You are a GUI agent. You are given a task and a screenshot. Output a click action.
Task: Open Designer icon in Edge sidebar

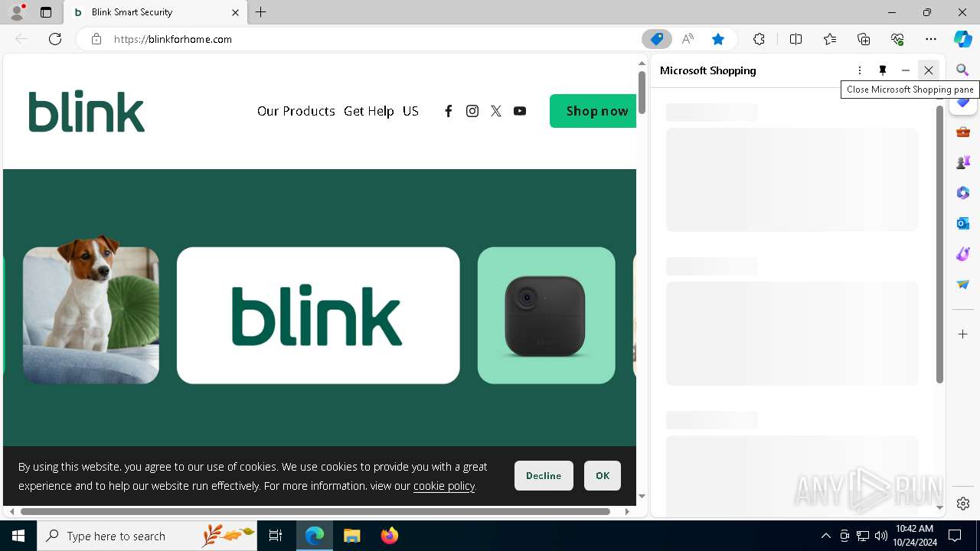pyautogui.click(x=963, y=254)
